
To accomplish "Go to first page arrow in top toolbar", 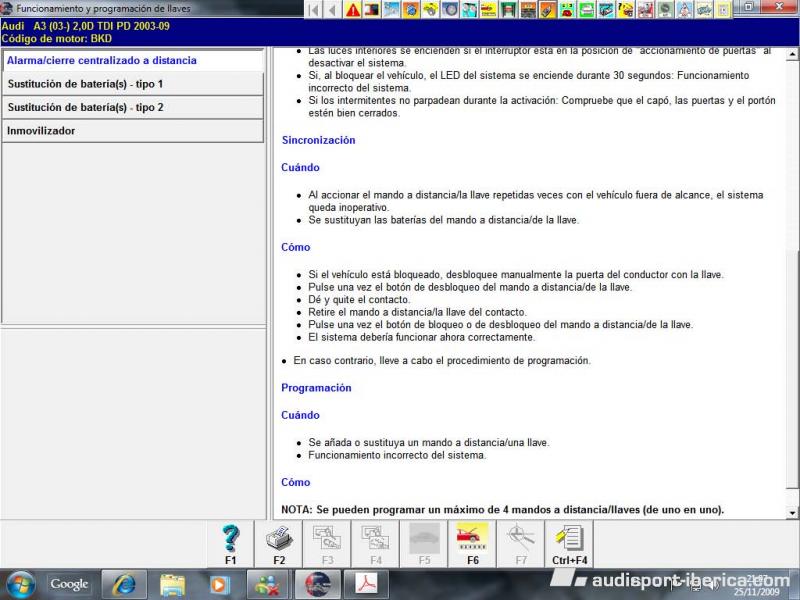I will [314, 9].
